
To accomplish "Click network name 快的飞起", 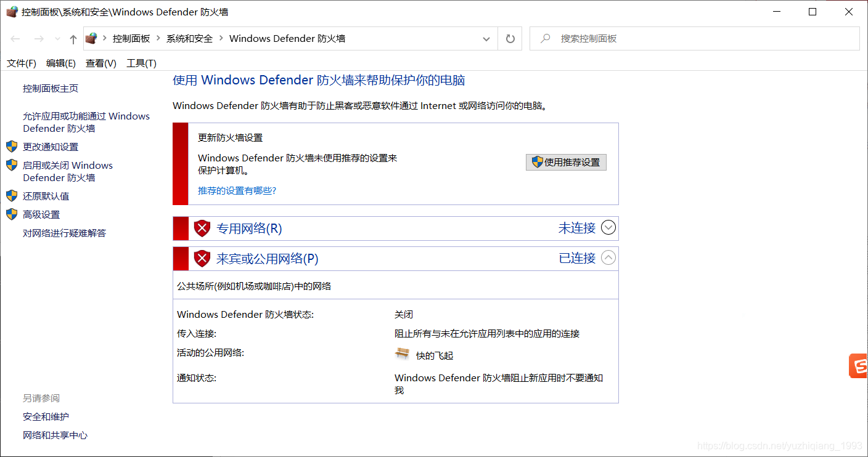I will point(435,355).
